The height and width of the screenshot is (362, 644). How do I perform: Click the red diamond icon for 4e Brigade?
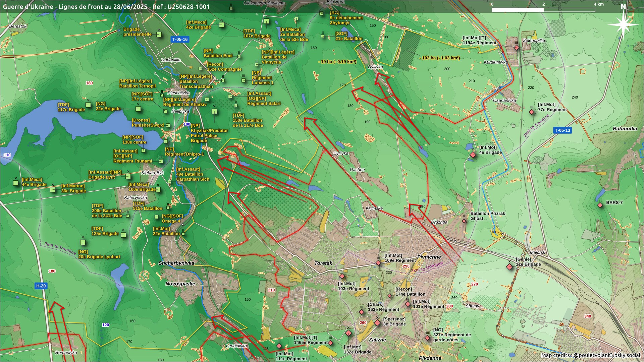(473, 155)
